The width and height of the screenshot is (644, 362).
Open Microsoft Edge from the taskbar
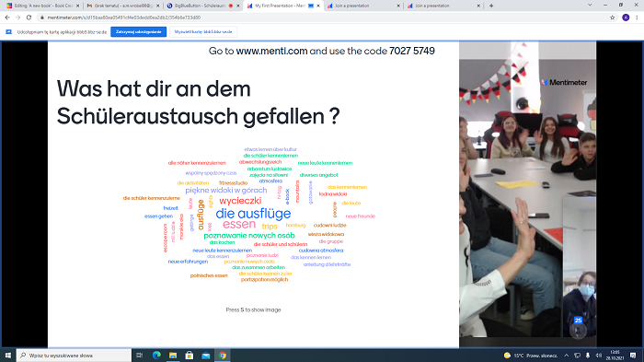156,356
